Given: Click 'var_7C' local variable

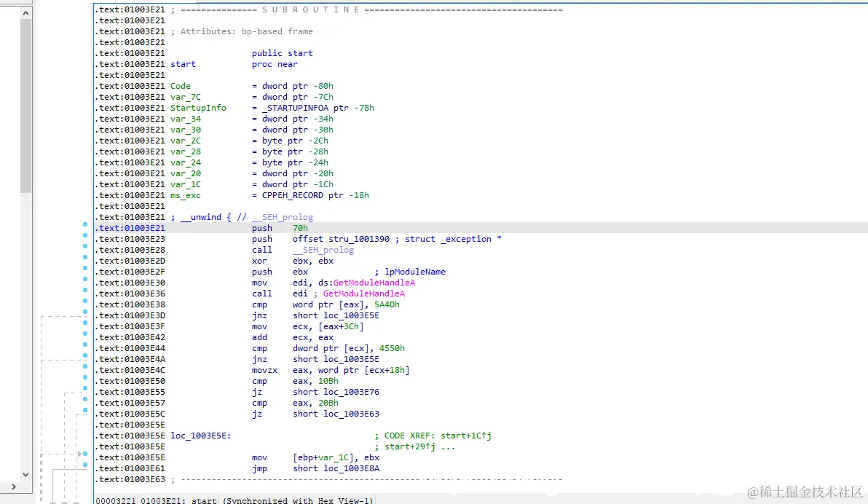Looking at the screenshot, I should (x=186, y=97).
